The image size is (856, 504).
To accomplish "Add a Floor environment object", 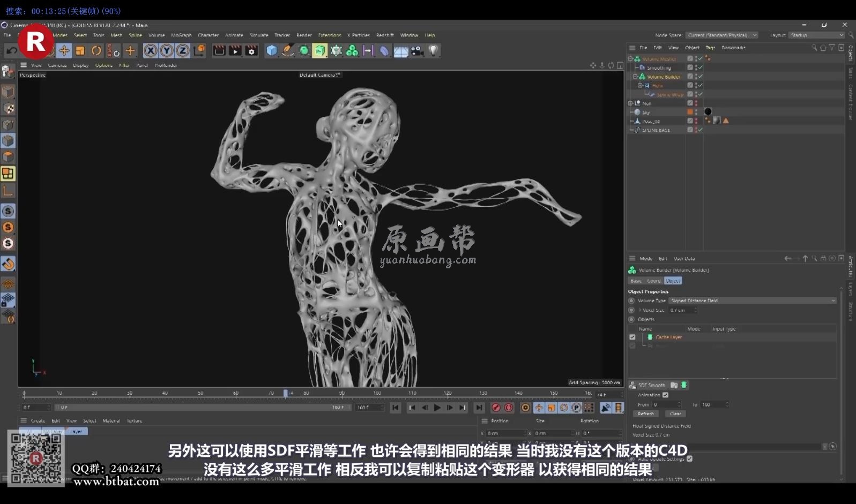I will (x=401, y=50).
